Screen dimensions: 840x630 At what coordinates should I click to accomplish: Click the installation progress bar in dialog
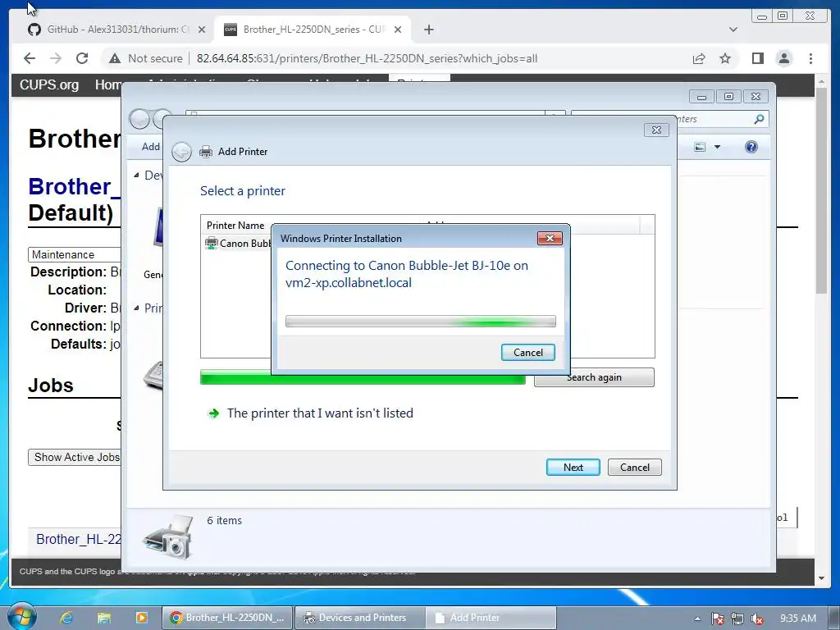pyautogui.click(x=421, y=322)
